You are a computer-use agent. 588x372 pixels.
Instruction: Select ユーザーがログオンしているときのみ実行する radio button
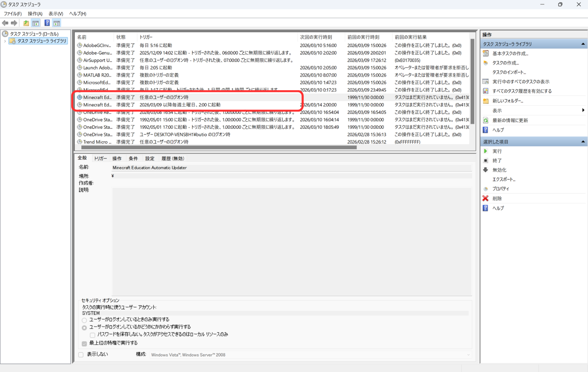click(x=84, y=320)
